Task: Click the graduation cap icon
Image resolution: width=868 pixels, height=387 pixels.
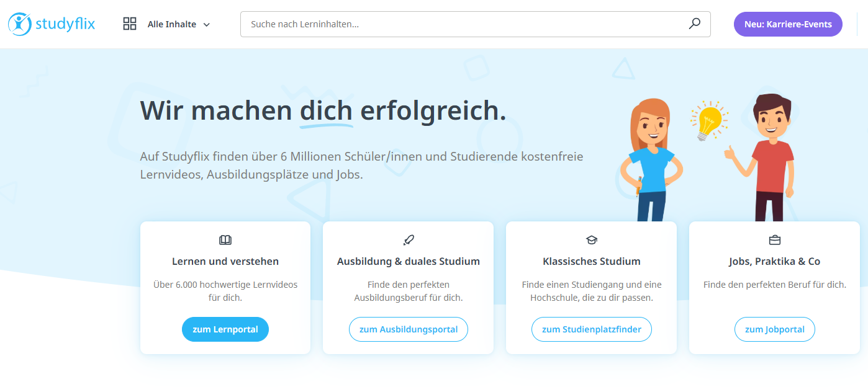Action: pyautogui.click(x=591, y=240)
